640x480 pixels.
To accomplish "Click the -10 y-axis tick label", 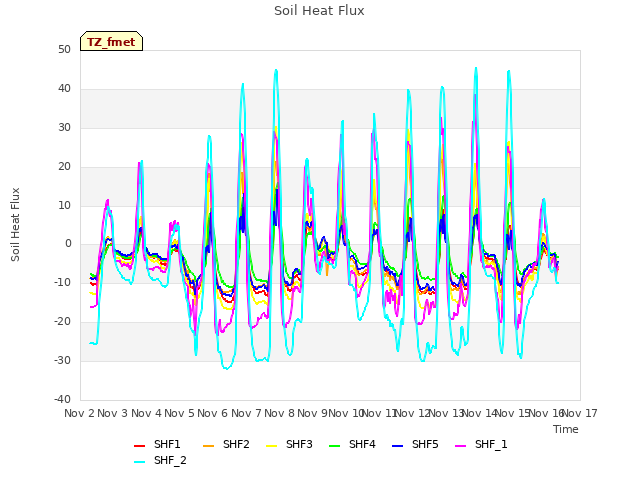I will (62, 283).
